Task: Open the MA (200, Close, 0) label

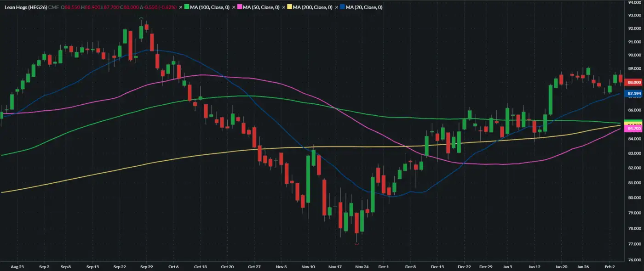Action: (313, 7)
